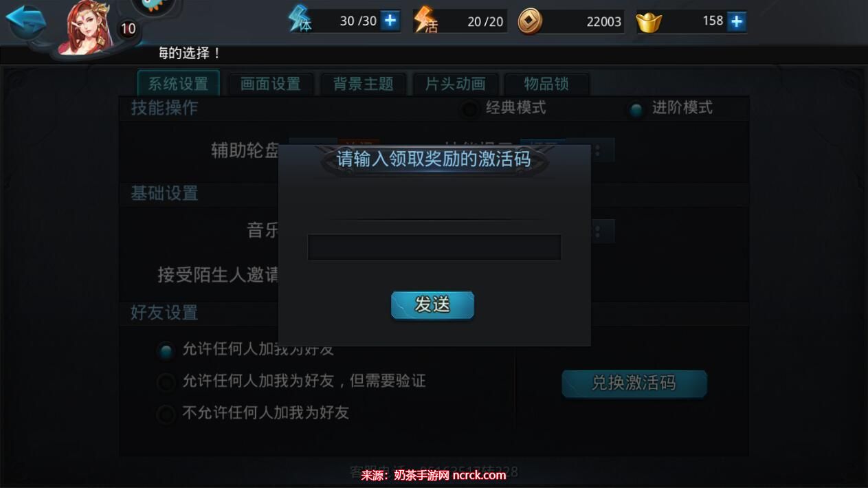Click the 发送 button

point(432,304)
